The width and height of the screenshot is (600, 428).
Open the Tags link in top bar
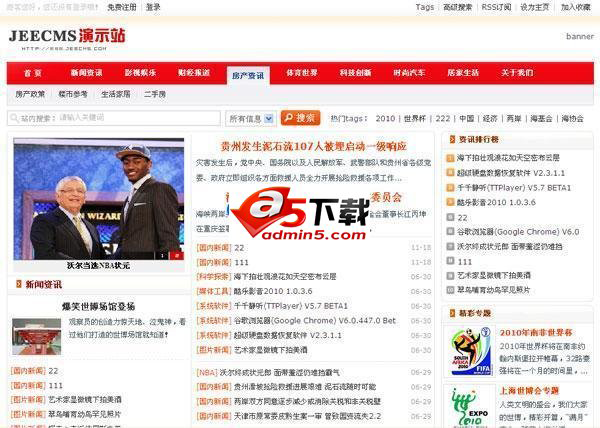pos(425,7)
